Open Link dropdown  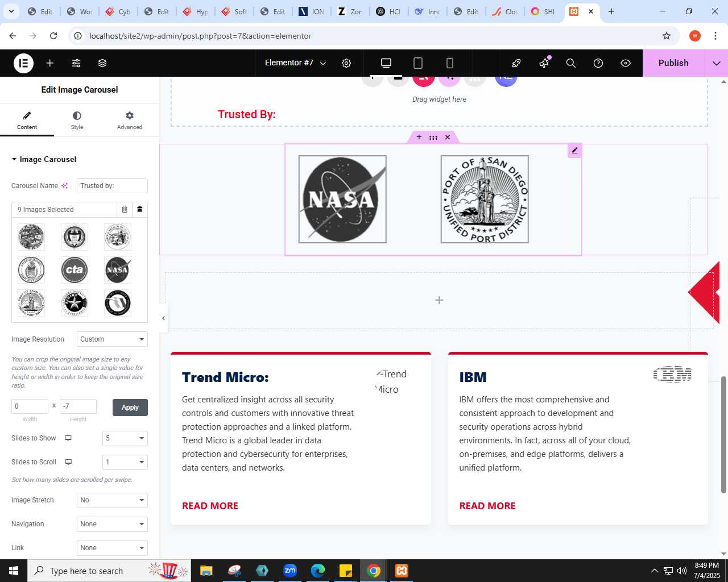pyautogui.click(x=112, y=548)
